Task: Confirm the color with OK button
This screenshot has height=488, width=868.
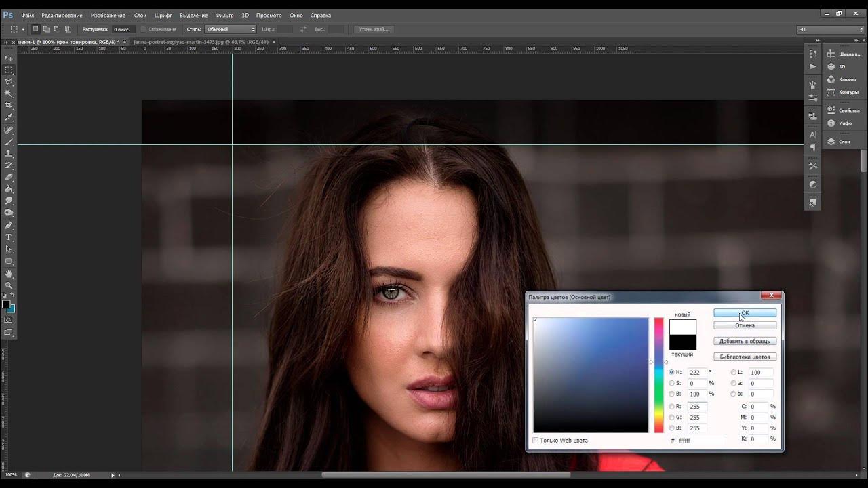Action: 745,312
